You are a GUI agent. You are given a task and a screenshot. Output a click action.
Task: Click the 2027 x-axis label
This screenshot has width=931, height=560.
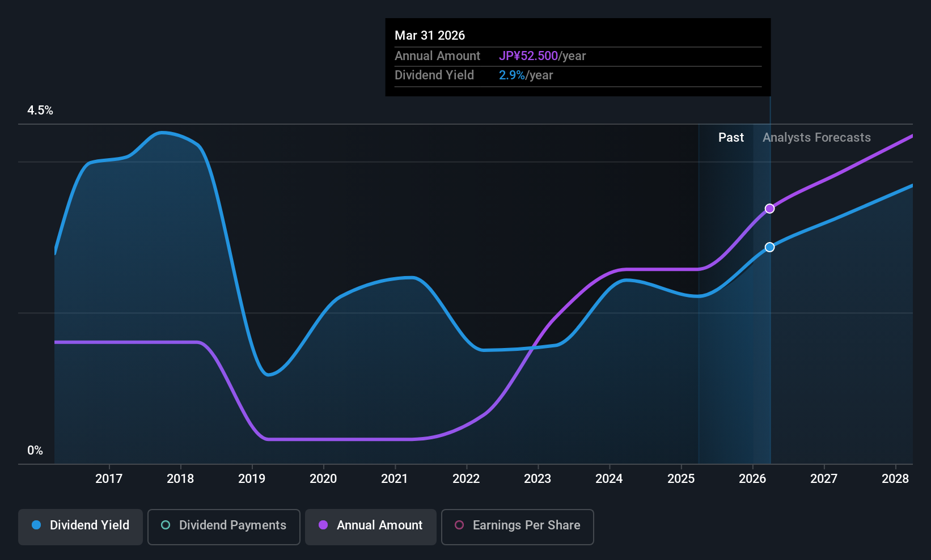(x=824, y=479)
